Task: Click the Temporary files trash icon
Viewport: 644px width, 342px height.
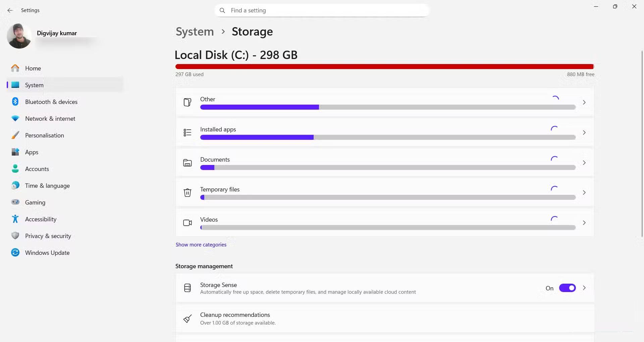Action: 187,192
